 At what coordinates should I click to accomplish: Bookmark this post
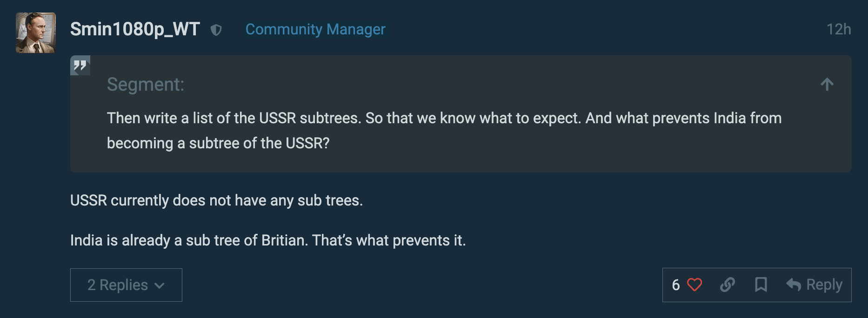pyautogui.click(x=761, y=285)
